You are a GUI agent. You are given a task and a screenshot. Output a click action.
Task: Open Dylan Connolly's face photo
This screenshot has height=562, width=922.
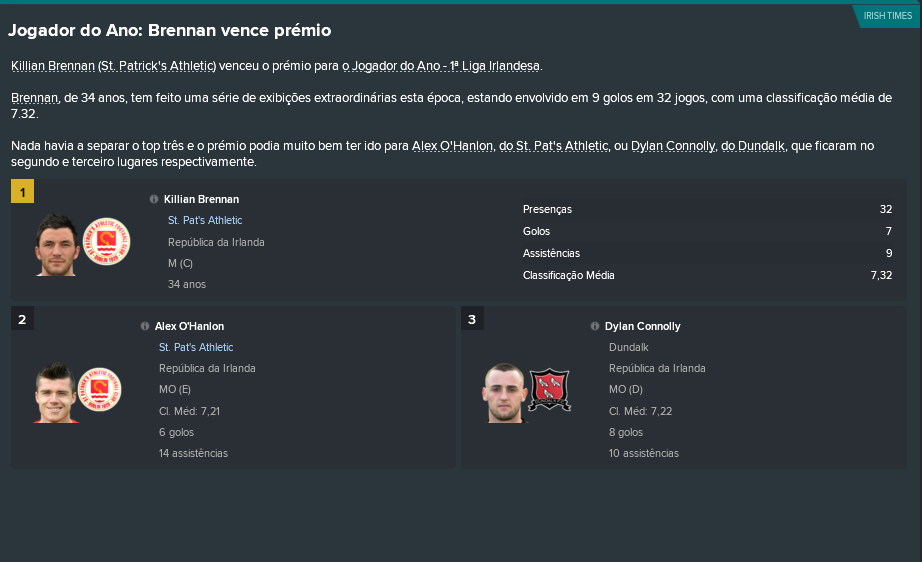click(505, 393)
